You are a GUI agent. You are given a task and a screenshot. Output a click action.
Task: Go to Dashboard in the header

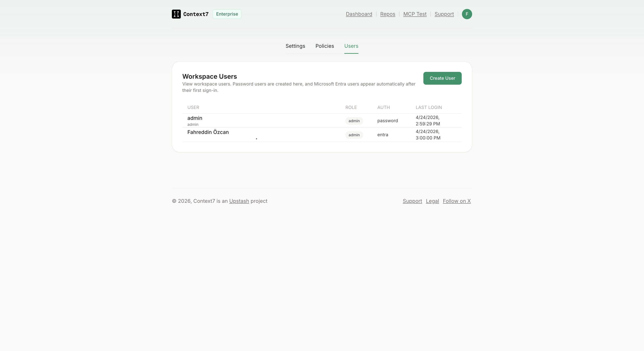tap(359, 14)
